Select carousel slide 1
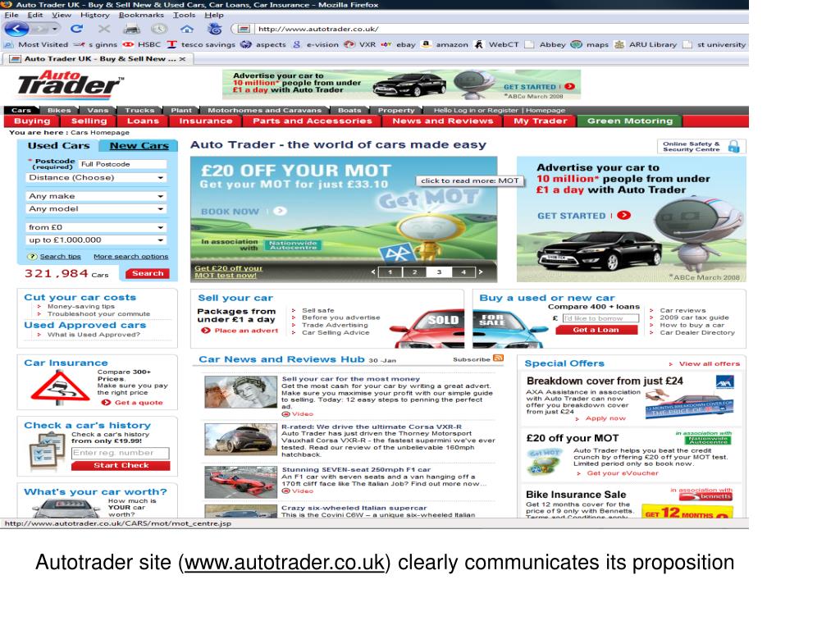Image resolution: width=840 pixels, height=630 pixels. coord(390,272)
